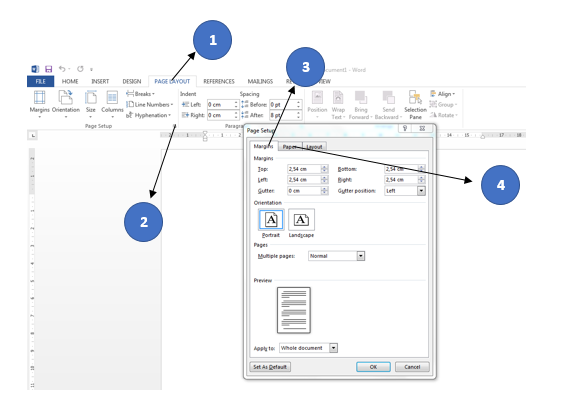Screen dimensions: 580x398
Task: Click the Gutter value field
Action: click(304, 191)
